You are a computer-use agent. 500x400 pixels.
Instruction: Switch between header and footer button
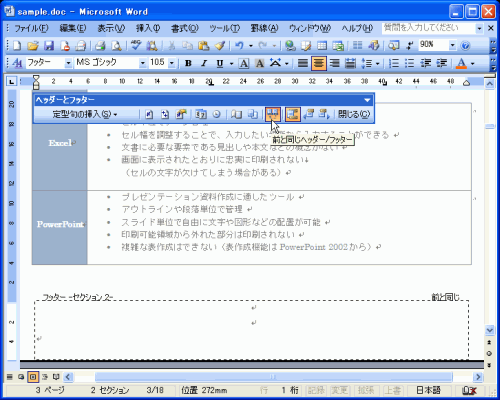coord(292,114)
